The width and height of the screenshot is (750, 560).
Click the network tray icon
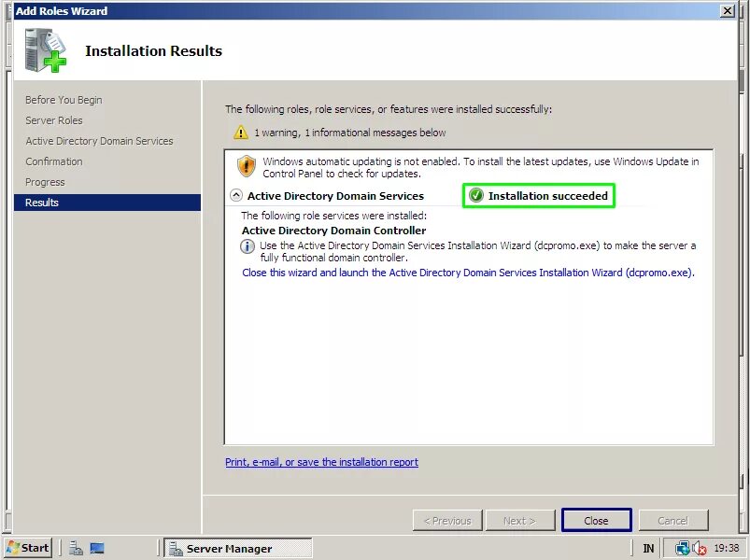[x=682, y=548]
